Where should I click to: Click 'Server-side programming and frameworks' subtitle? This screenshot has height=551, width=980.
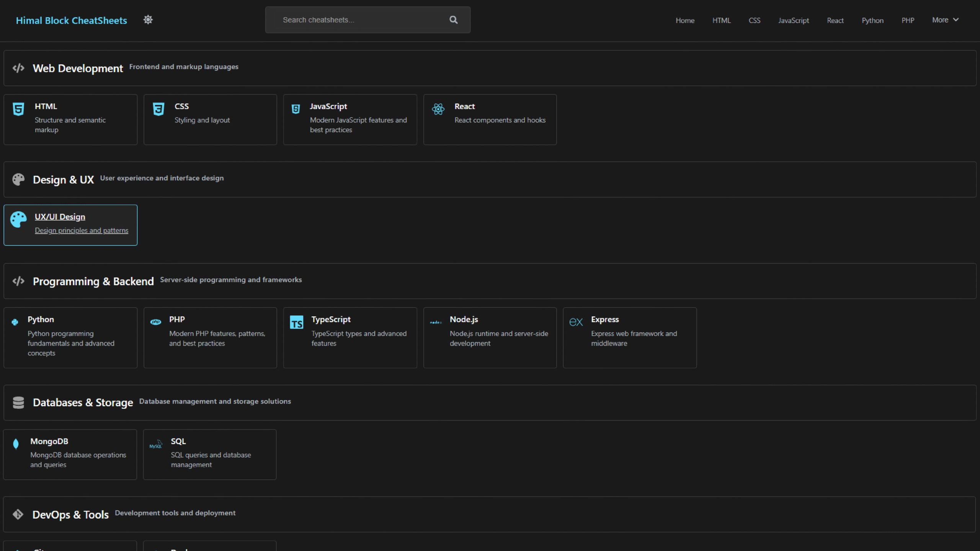[x=231, y=280]
